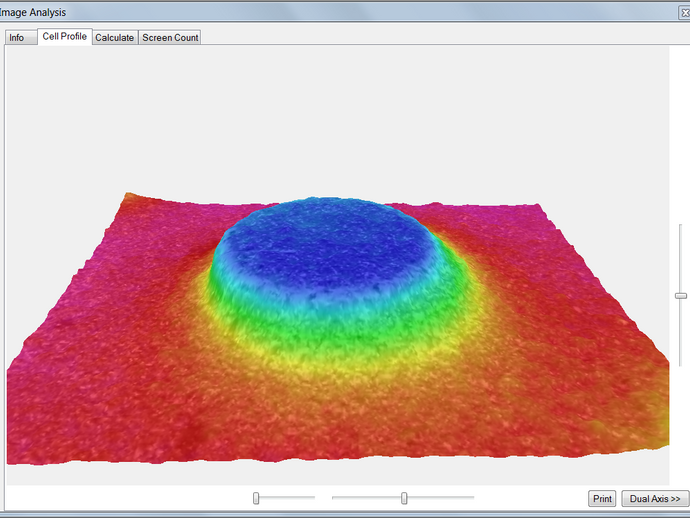Screen dimensions: 690x518
Task: Click the short slider track right of its handle
Action: click(x=288, y=498)
